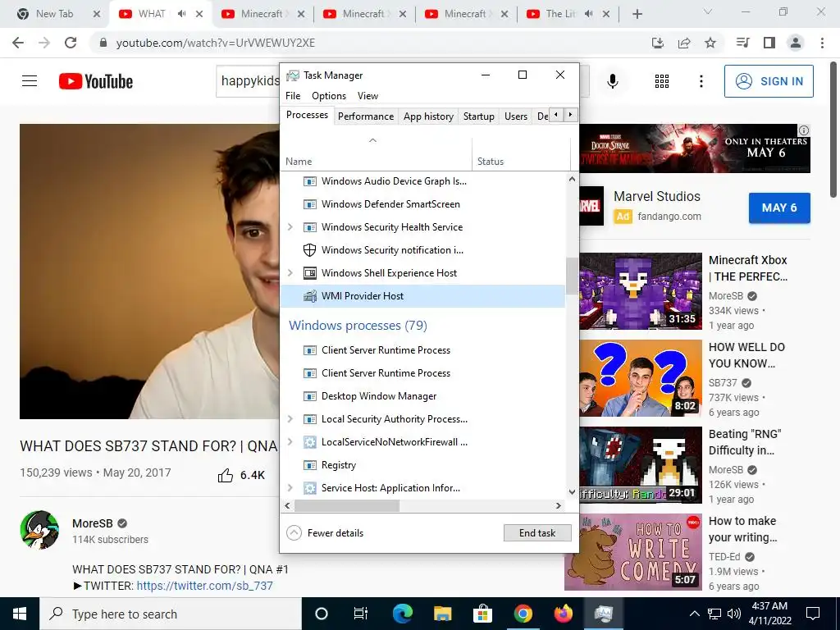Screen dimensions: 840x630
Task: Click the Task Manager horizontal scrollbar thumb
Action: (x=347, y=505)
